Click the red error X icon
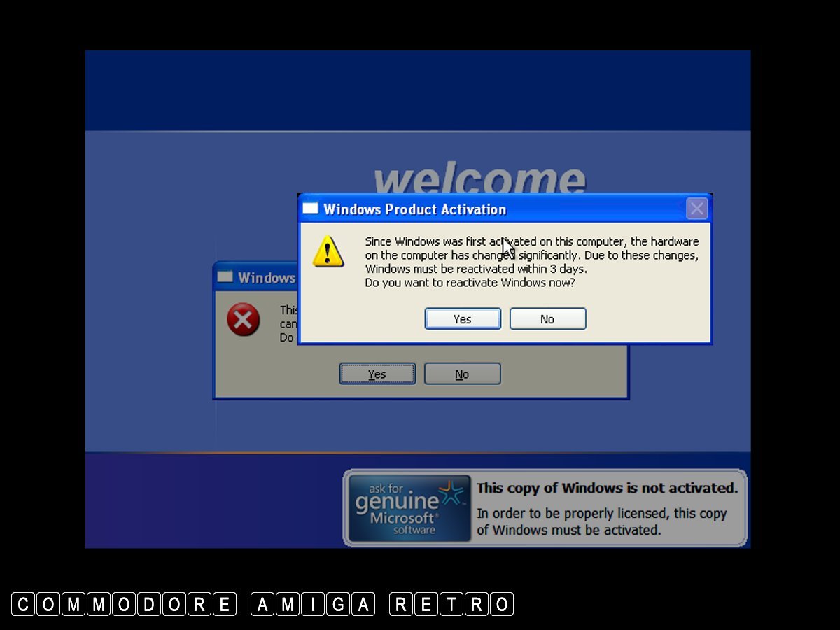 click(x=243, y=321)
